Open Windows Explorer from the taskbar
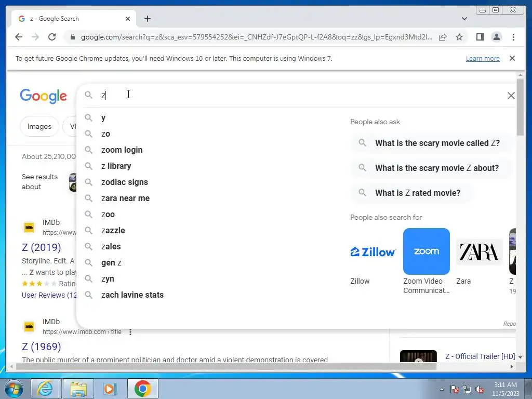This screenshot has width=532, height=399. (79, 389)
